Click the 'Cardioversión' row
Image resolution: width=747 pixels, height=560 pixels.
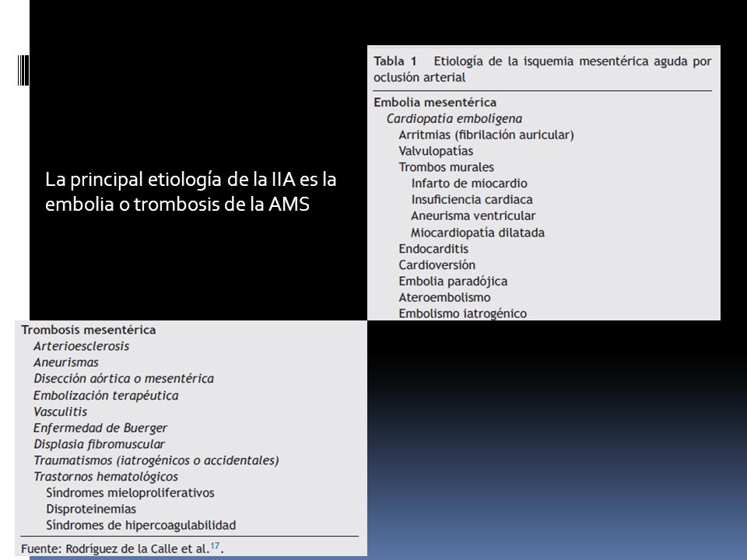click(437, 264)
